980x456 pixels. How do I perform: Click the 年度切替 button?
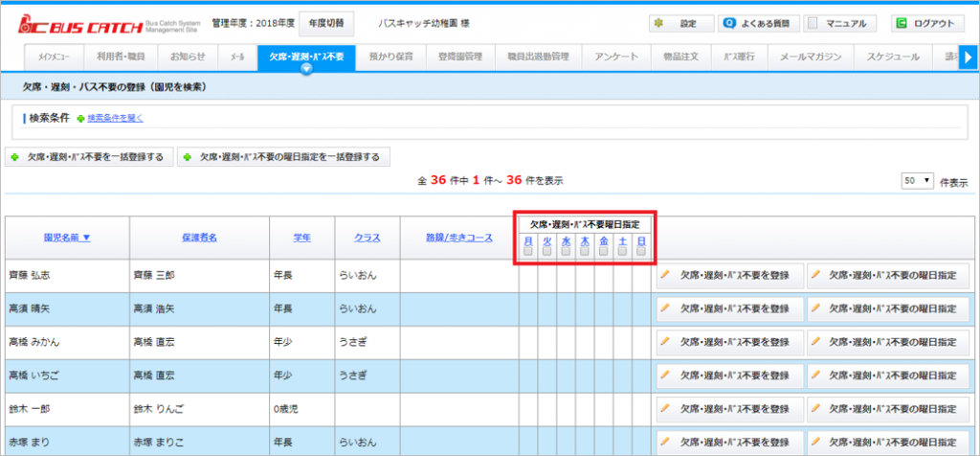point(326,23)
